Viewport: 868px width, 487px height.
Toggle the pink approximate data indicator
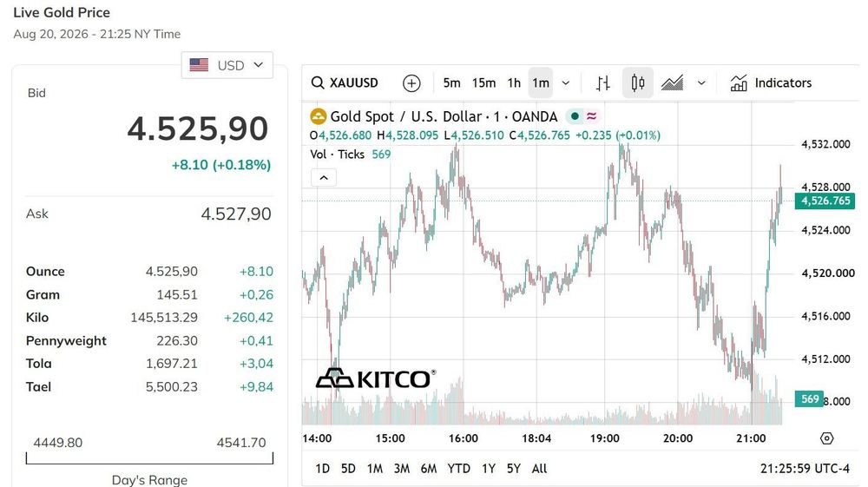click(592, 116)
